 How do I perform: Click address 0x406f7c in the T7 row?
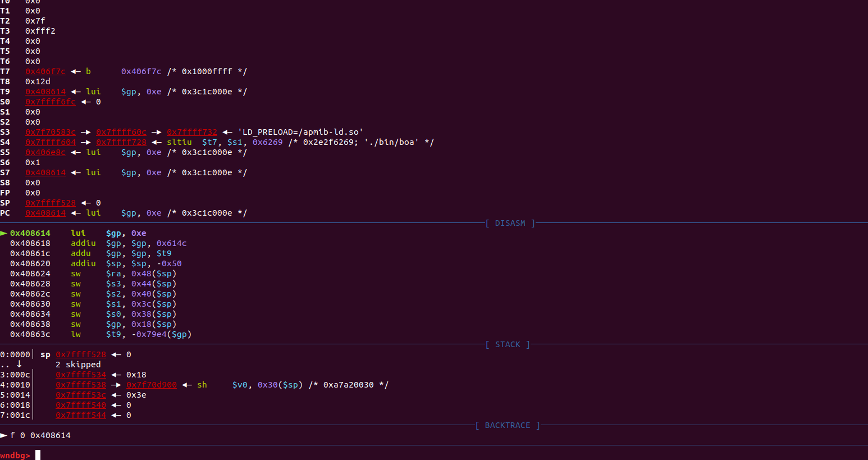pyautogui.click(x=45, y=71)
